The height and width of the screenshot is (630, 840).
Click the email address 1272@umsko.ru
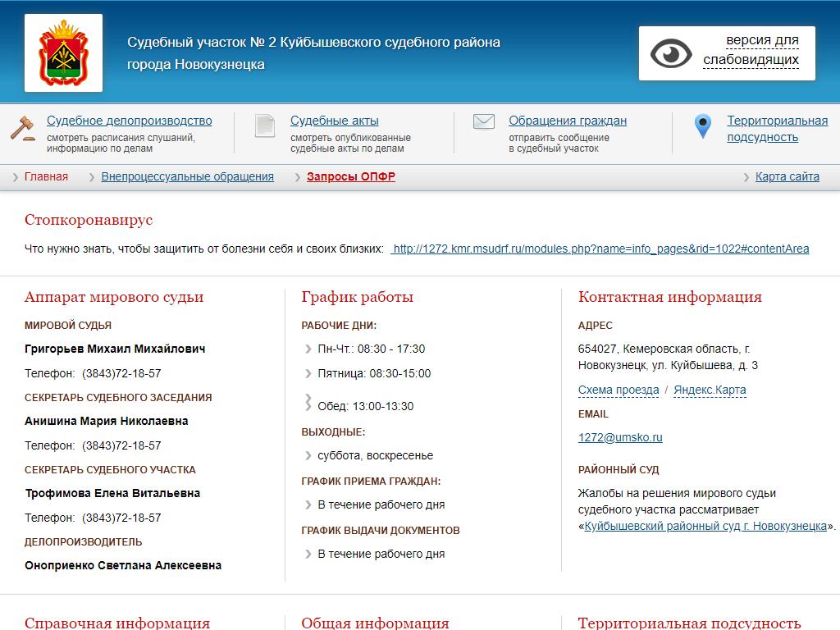pyautogui.click(x=620, y=437)
